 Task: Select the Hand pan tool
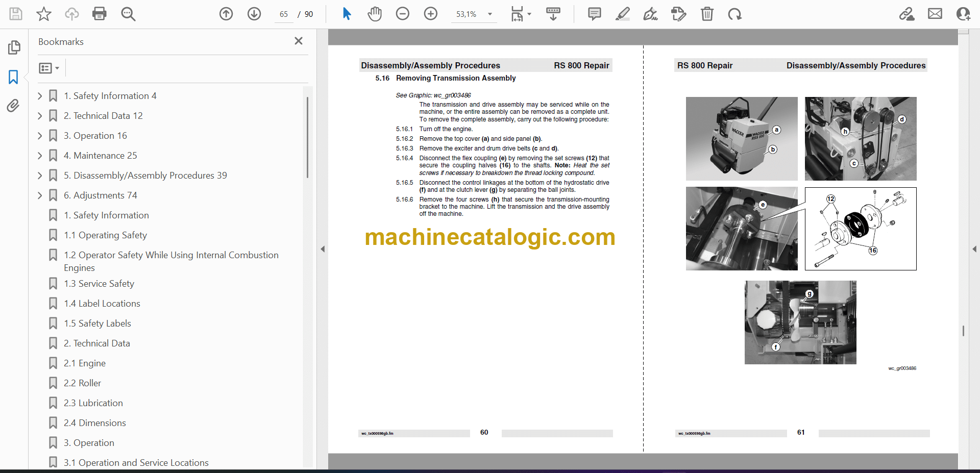coord(375,14)
